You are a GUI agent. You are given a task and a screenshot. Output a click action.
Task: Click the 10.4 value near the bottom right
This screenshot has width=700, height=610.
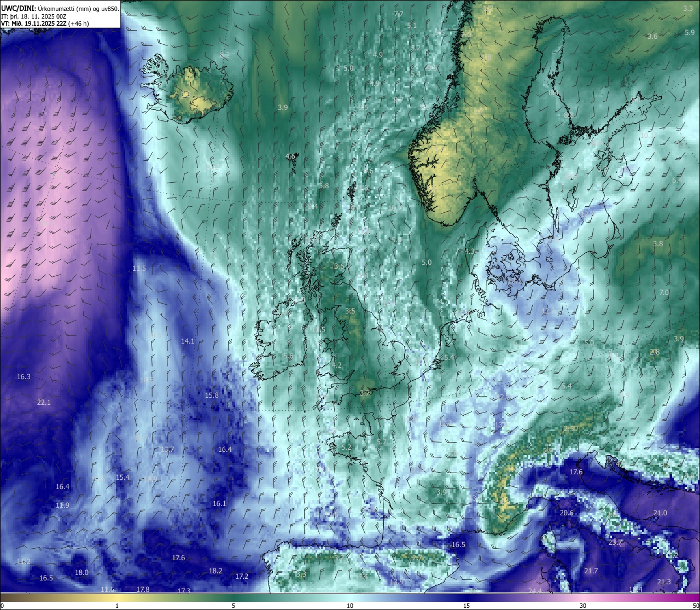[635, 589]
